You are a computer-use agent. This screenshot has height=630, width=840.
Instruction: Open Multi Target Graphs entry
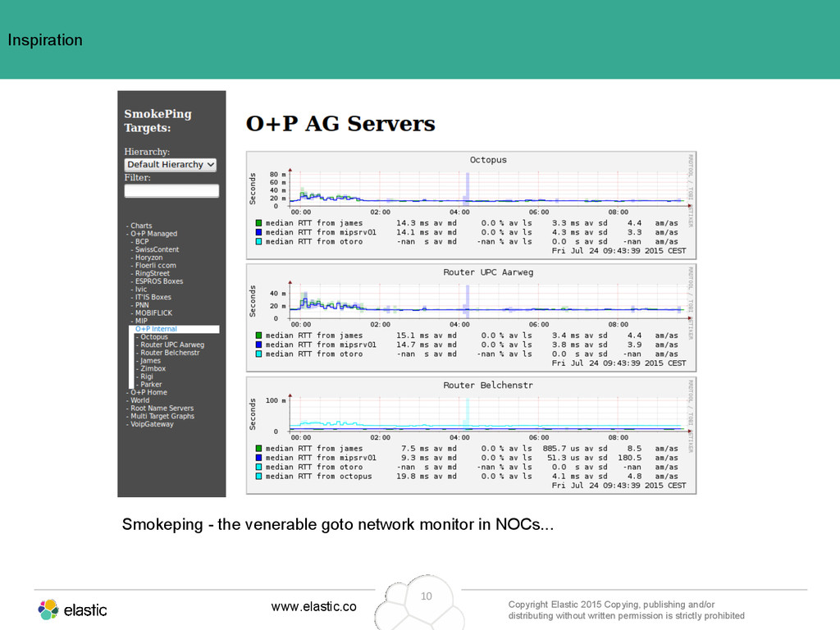pos(162,416)
